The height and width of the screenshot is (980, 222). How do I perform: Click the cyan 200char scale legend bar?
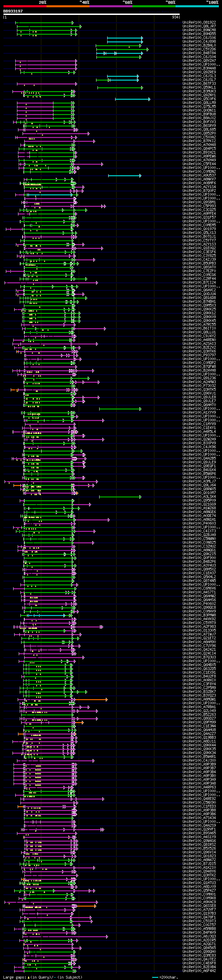tap(155, 977)
